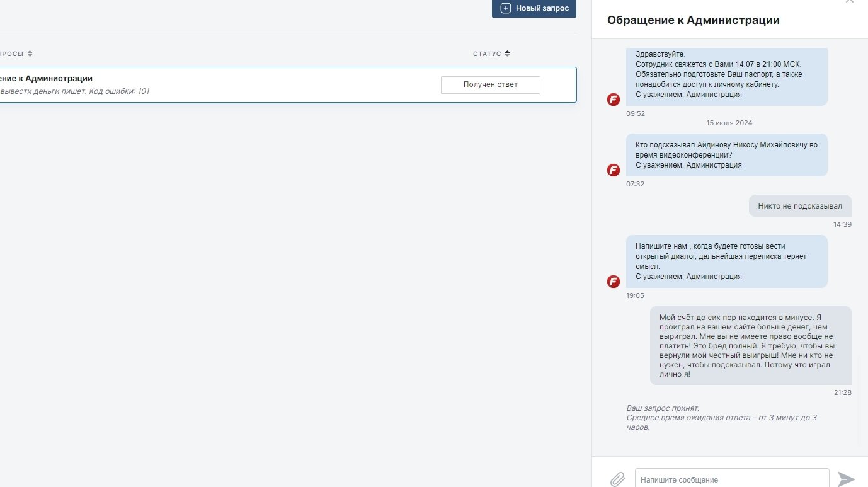Click the admin avatar beside the 09:52 message
The height and width of the screenshot is (487, 868).
click(614, 100)
